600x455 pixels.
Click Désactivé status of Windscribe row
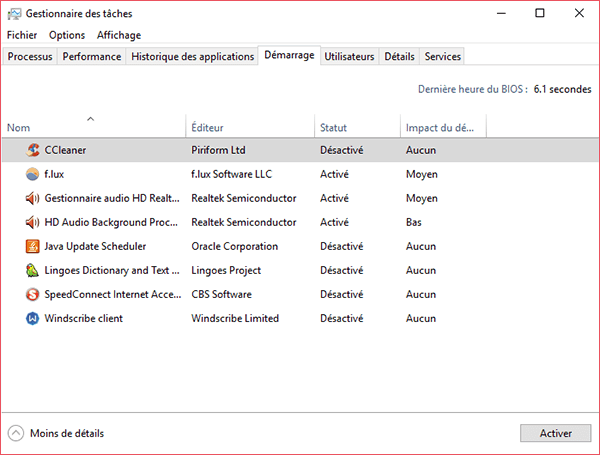point(342,318)
